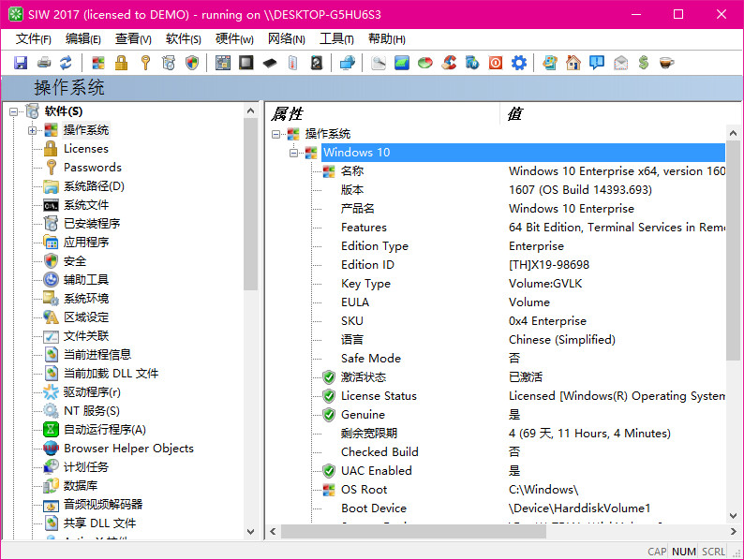This screenshot has width=744, height=560.
Task: Select 安全 in the tree
Action: click(x=75, y=260)
